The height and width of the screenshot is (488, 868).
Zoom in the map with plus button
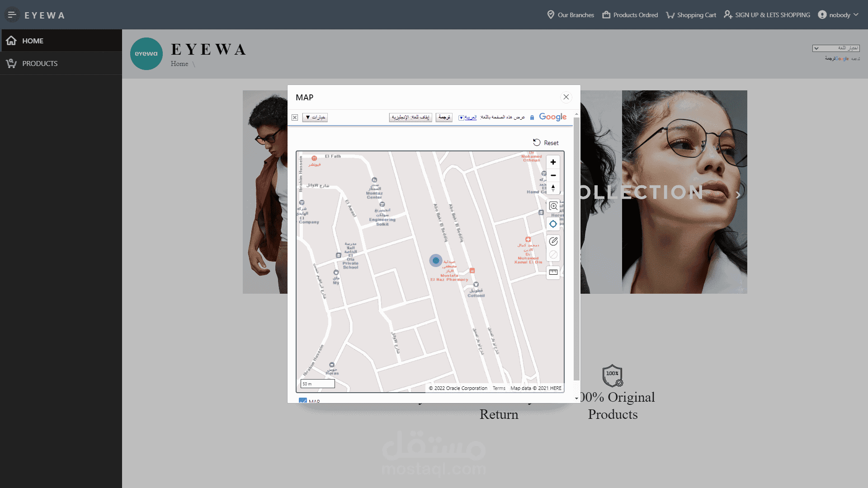pos(553,162)
